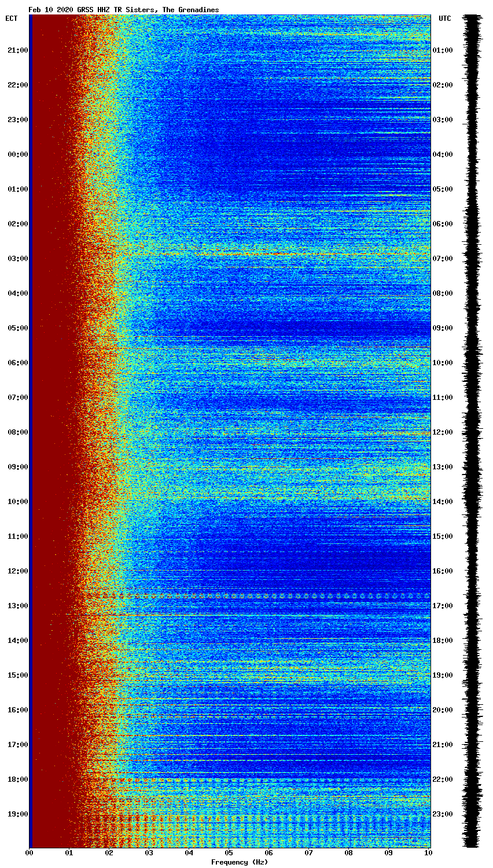Click the 04:00 UTC time label
493x868 pixels.
click(x=443, y=155)
